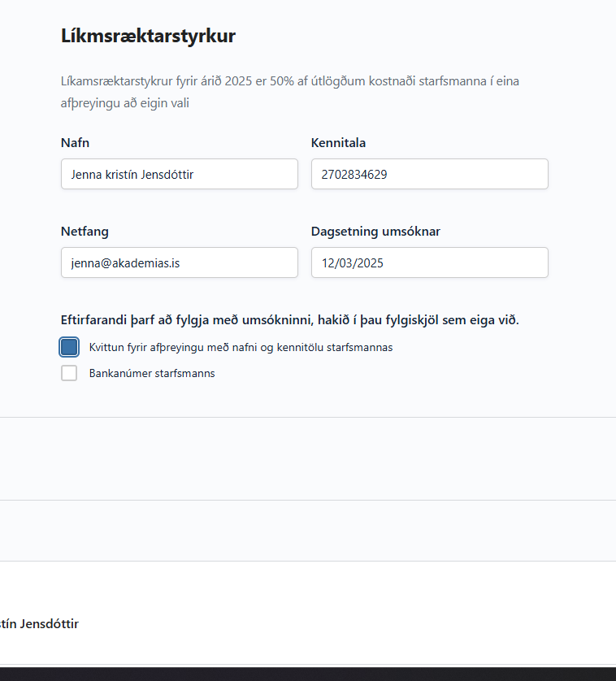Viewport: 616px width, 681px height.
Task: Click the Netfang field label
Action: coord(85,232)
